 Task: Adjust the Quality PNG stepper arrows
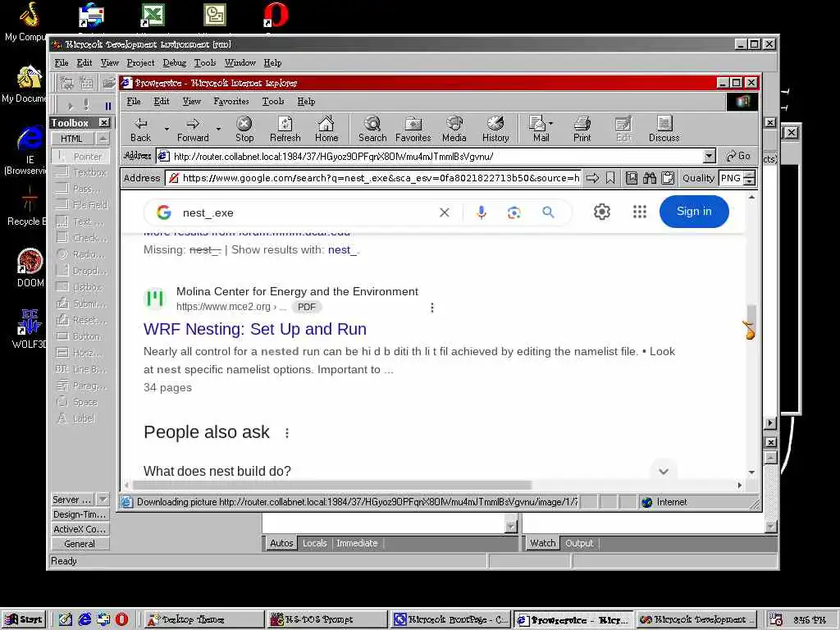click(x=750, y=178)
